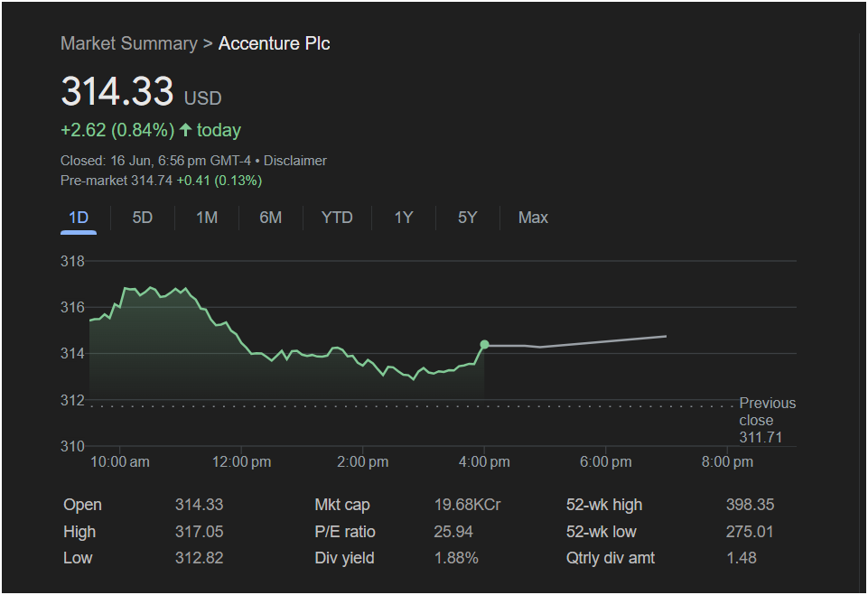This screenshot has height=595, width=868.
Task: Select the YTD tab
Action: (x=337, y=218)
